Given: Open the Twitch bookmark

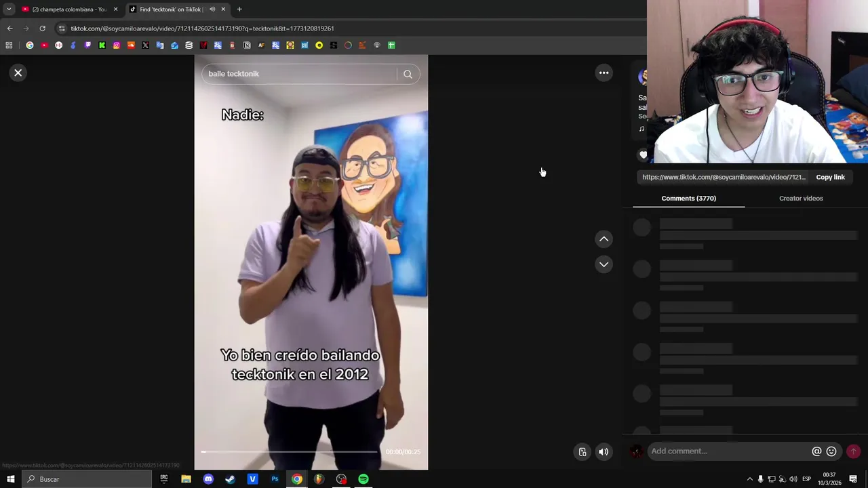Looking at the screenshot, I should coord(87,45).
